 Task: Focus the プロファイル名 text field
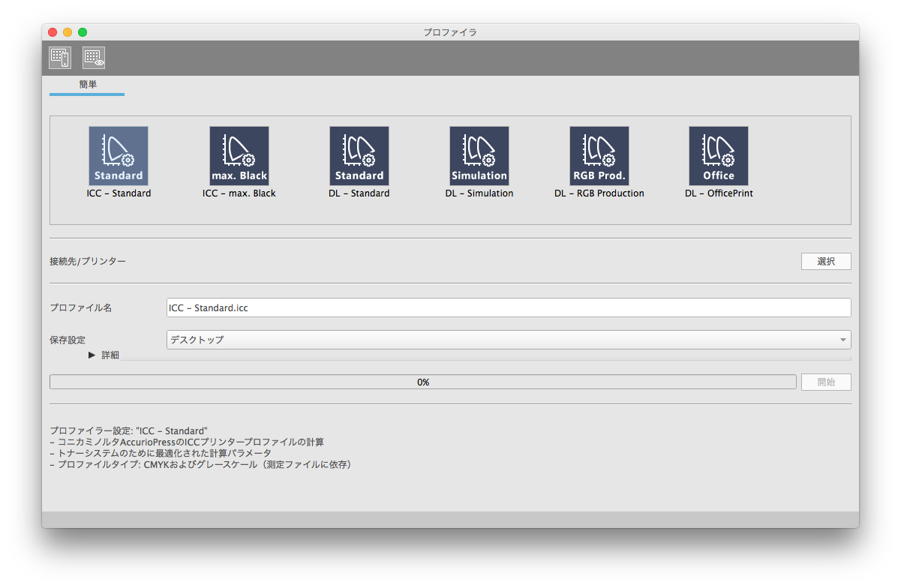(x=509, y=307)
